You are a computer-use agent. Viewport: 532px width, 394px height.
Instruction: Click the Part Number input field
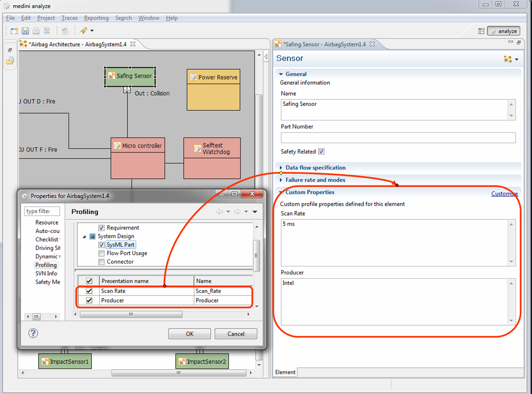point(398,138)
